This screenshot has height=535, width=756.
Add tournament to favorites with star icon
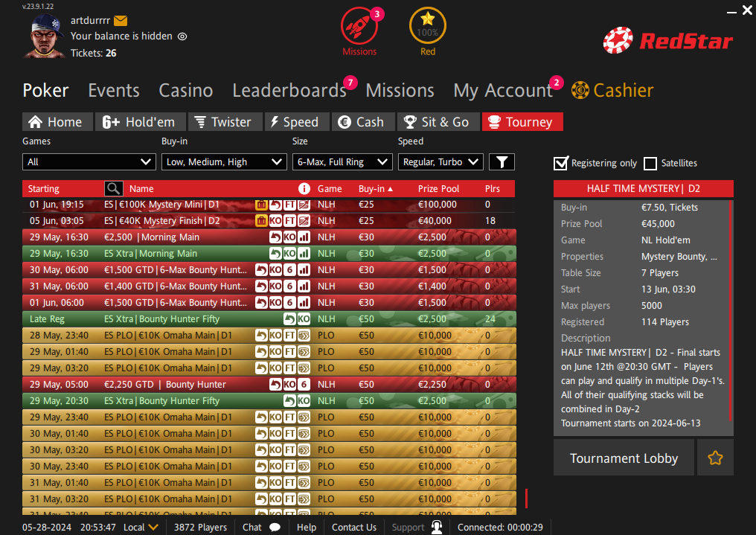tap(715, 458)
